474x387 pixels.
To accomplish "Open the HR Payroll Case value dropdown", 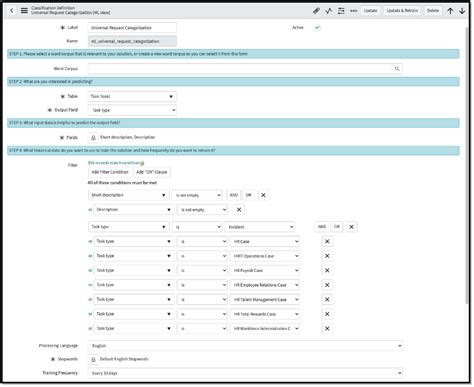I will coord(265,270).
